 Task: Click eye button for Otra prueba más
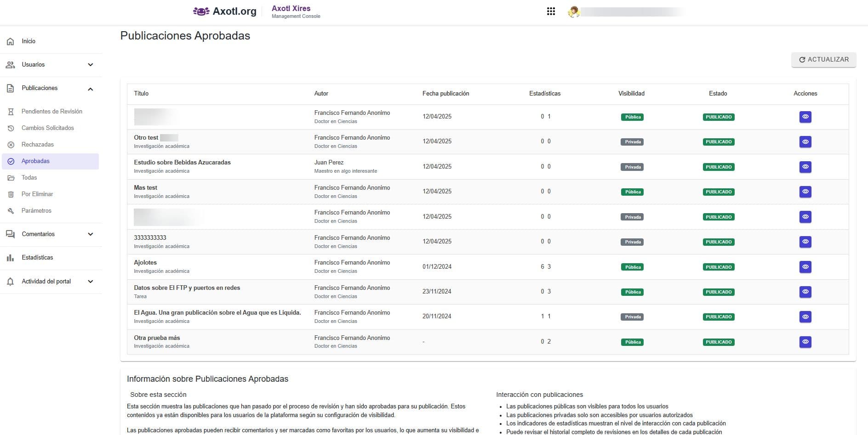805,342
